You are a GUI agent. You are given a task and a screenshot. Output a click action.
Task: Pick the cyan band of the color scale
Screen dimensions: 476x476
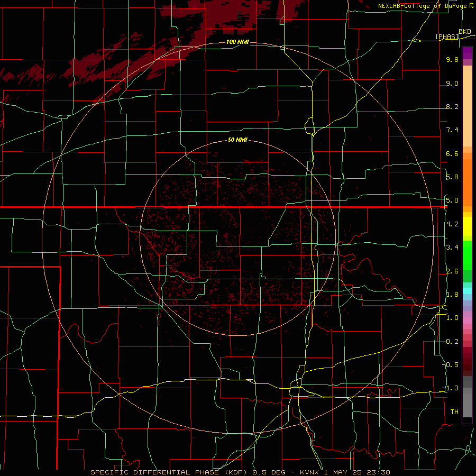coord(467,290)
